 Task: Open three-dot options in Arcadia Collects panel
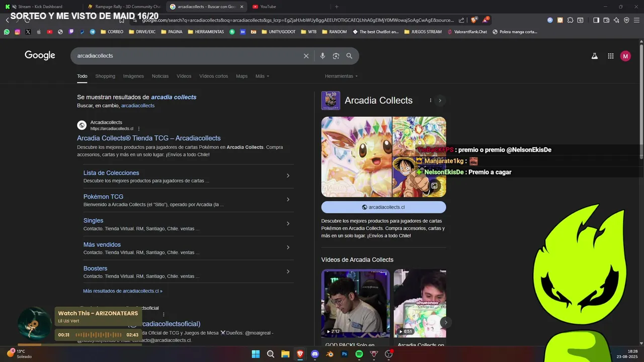click(x=430, y=101)
